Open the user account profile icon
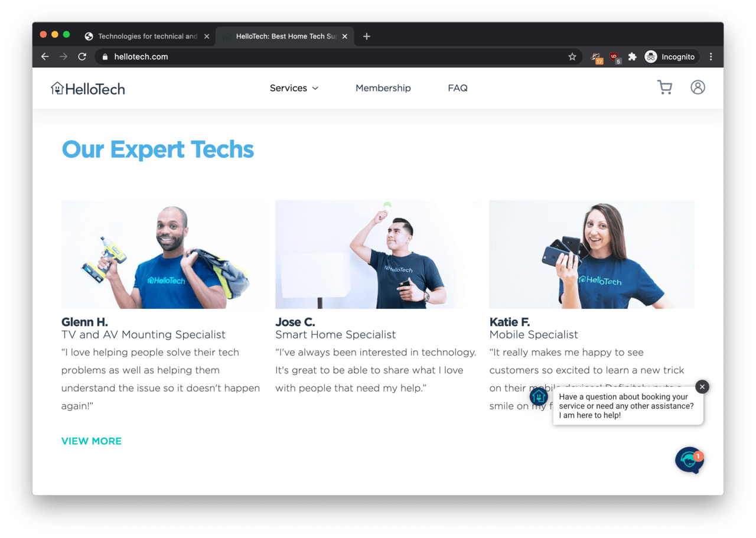 (x=698, y=87)
